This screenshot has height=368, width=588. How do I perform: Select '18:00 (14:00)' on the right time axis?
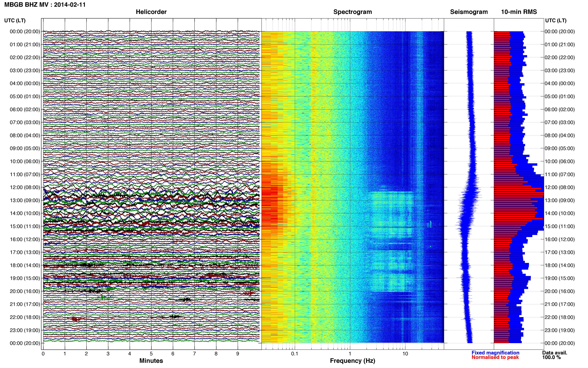click(x=560, y=265)
